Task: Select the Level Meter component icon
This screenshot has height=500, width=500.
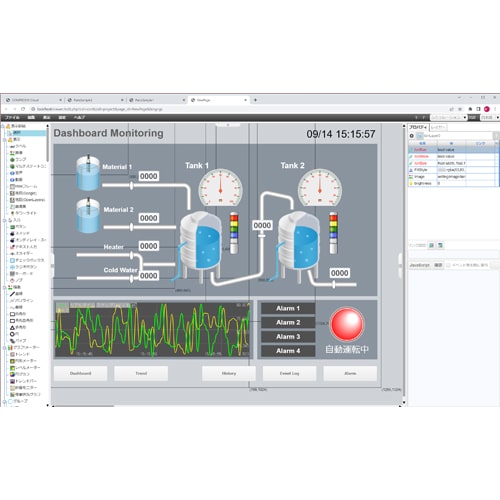Action: [x=12, y=367]
